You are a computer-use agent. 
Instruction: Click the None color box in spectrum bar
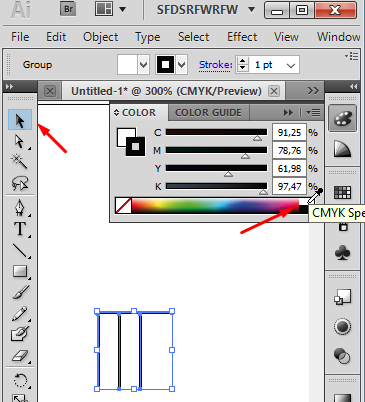point(123,205)
